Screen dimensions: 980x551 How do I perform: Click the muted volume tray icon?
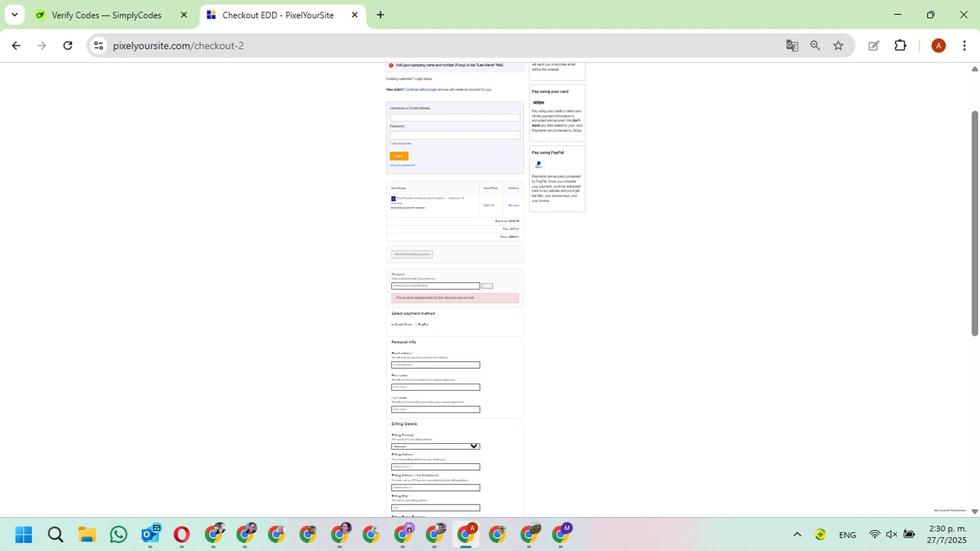pos(891,535)
